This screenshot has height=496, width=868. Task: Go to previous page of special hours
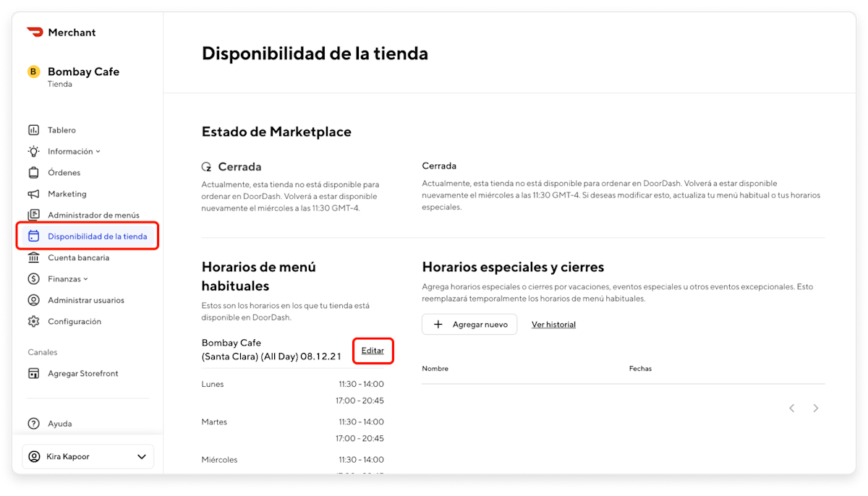[x=791, y=409]
